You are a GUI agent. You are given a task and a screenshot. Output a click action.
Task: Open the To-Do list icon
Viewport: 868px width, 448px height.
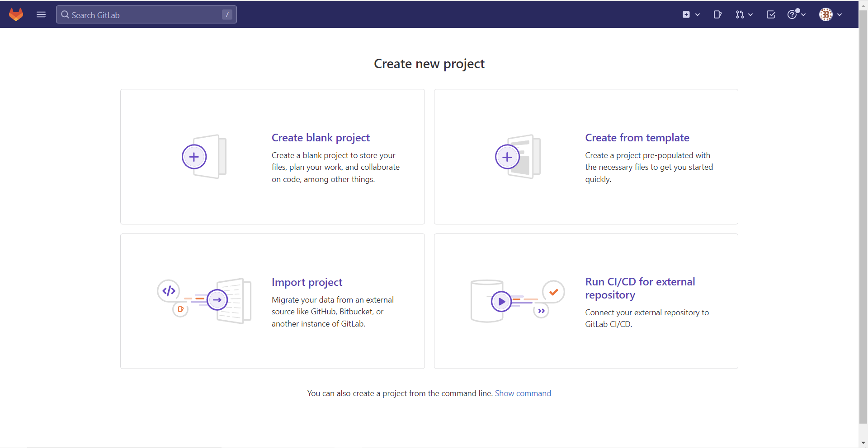(771, 14)
